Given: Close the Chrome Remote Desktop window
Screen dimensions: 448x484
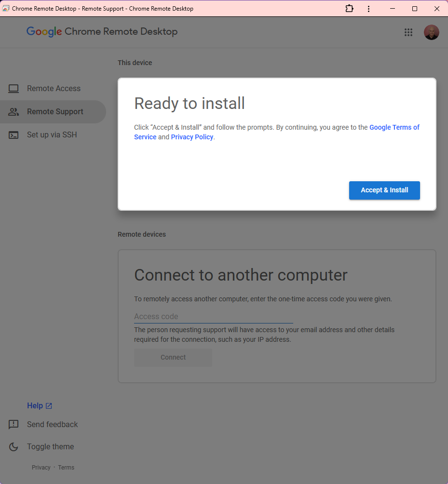Looking at the screenshot, I should click(x=436, y=9).
